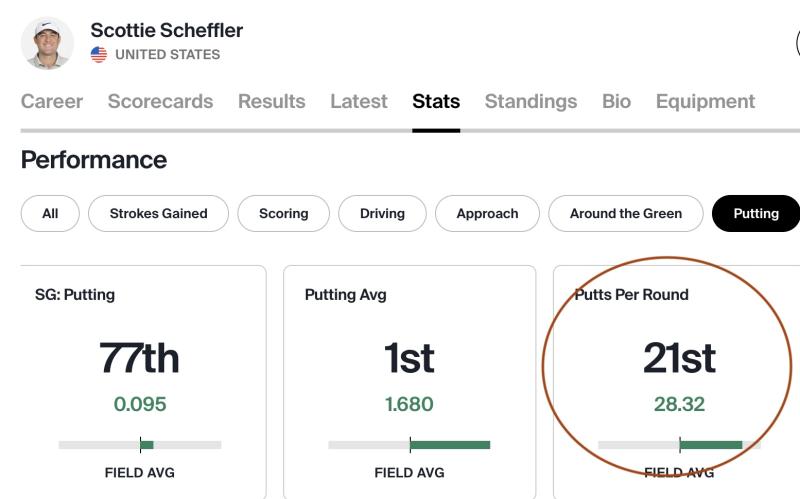Select the Approach filter
Viewport: 800px width, 499px height.
(487, 213)
